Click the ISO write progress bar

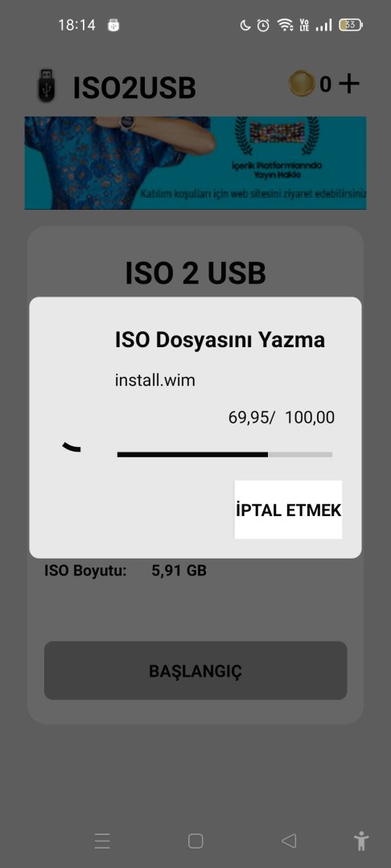pos(224,454)
